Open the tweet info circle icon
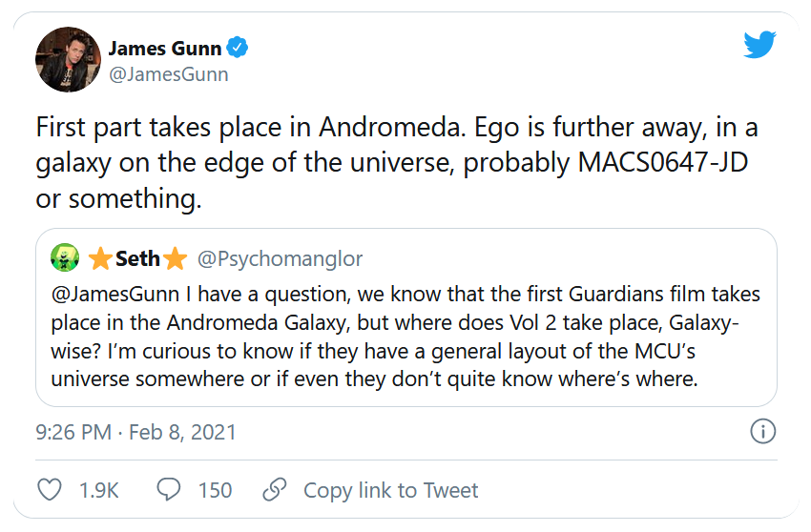Image resolution: width=811 pixels, height=532 pixels. (762, 432)
